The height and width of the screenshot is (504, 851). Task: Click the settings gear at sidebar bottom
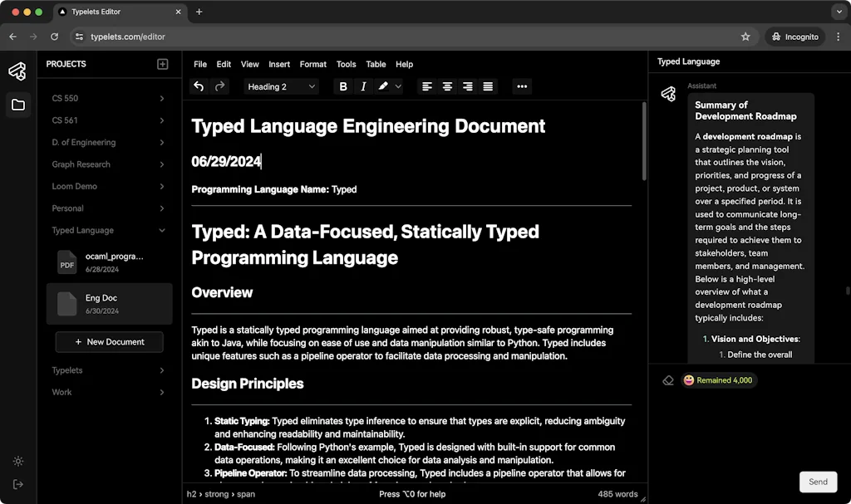(x=18, y=461)
